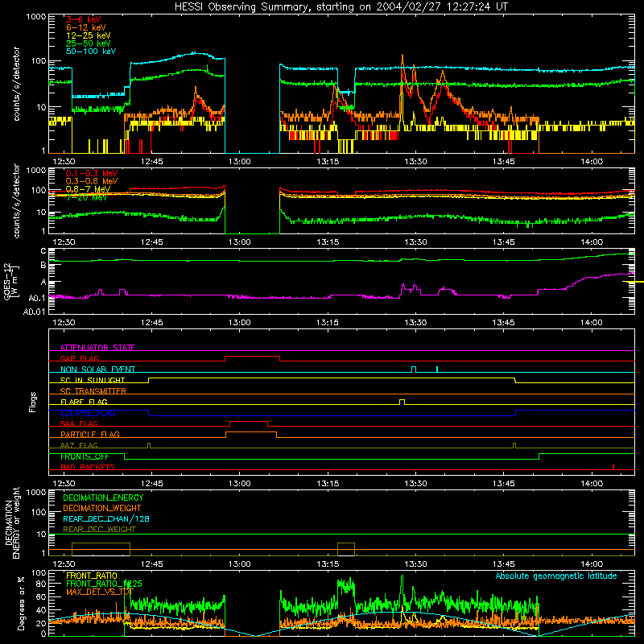Click the MAX_DET_VS_TOT legend label

100,592
